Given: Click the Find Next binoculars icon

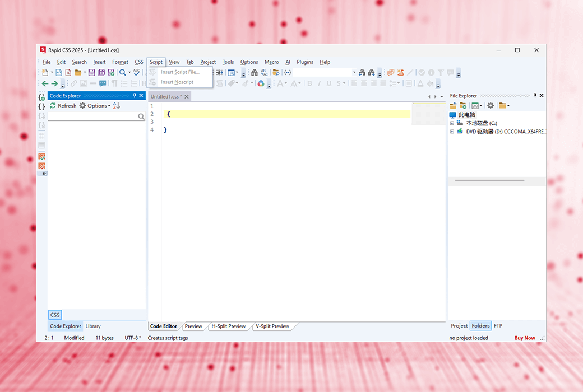Looking at the screenshot, I should click(372, 72).
